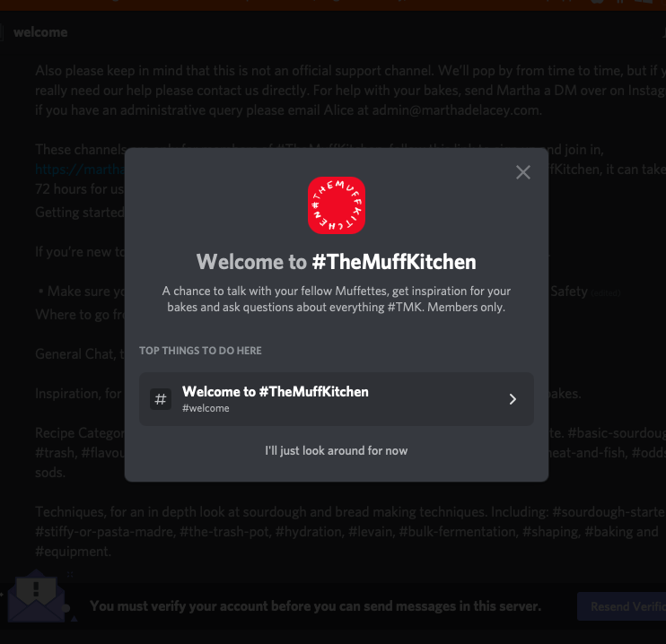Click the Resend Verification button
The image size is (666, 644).
coord(621,606)
